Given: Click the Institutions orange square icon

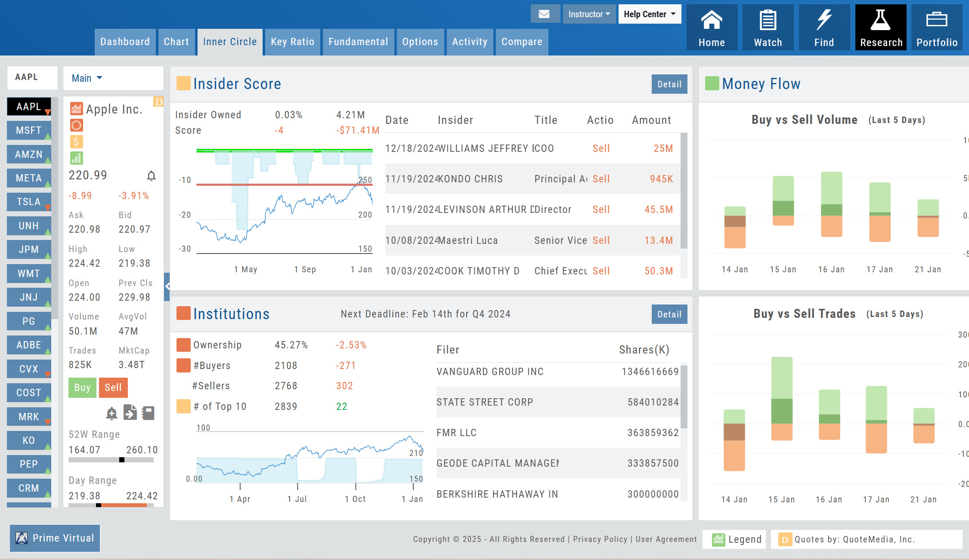Looking at the screenshot, I should [x=183, y=313].
